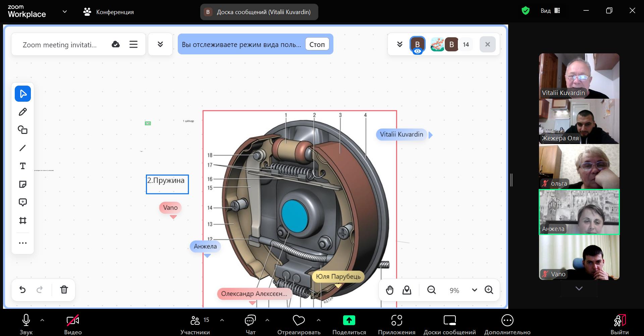644x336 pixels.
Task: Select the pen drawing tool
Action: (23, 112)
